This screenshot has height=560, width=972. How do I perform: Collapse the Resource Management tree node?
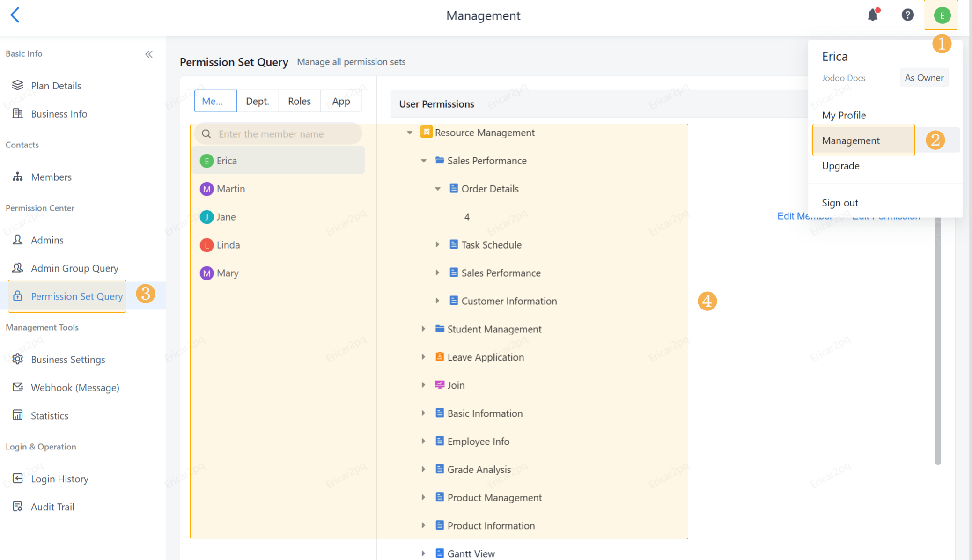(410, 133)
